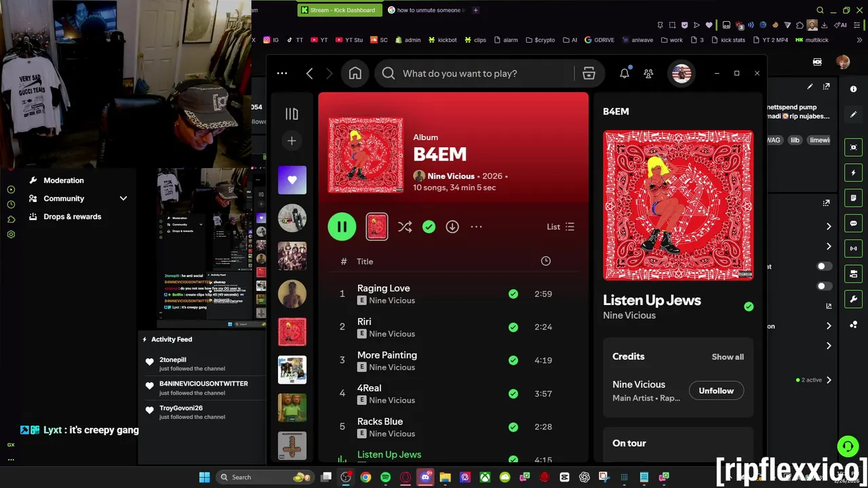Open the 'work' bookmarks folder
The width and height of the screenshot is (868, 488).
pyautogui.click(x=671, y=40)
